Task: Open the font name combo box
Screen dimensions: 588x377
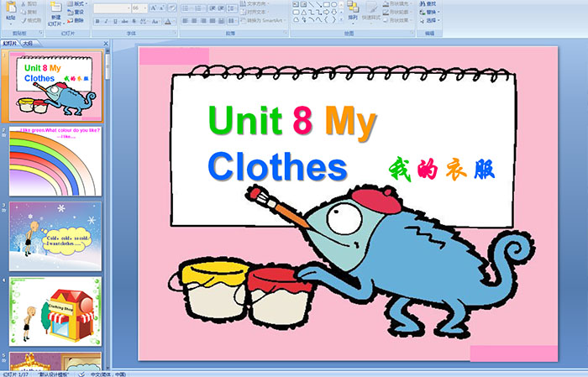Action: [x=112, y=8]
